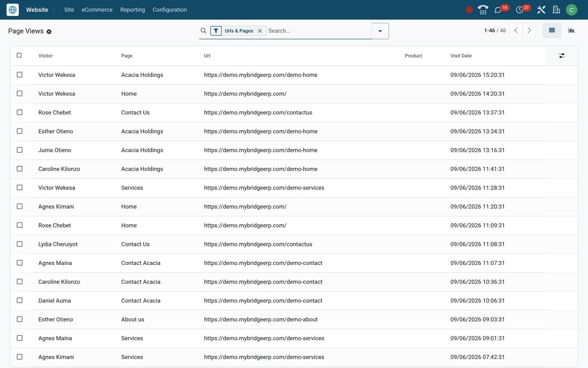Open the Website app home icon
This screenshot has height=368, width=588.
click(x=12, y=10)
